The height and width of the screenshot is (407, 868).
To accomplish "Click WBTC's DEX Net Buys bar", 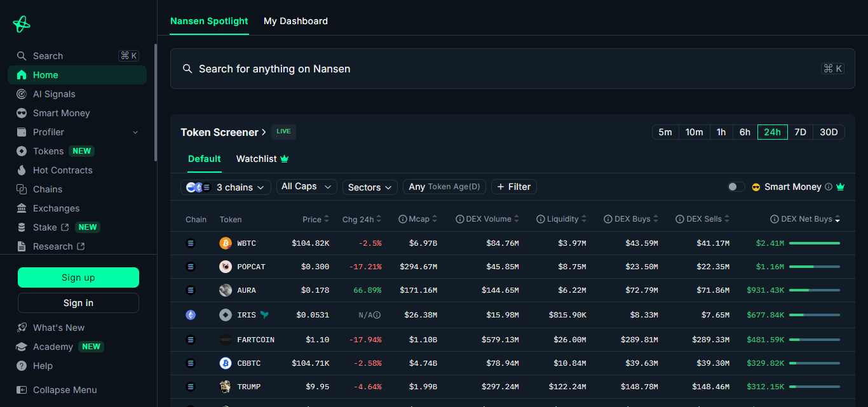I will click(815, 243).
